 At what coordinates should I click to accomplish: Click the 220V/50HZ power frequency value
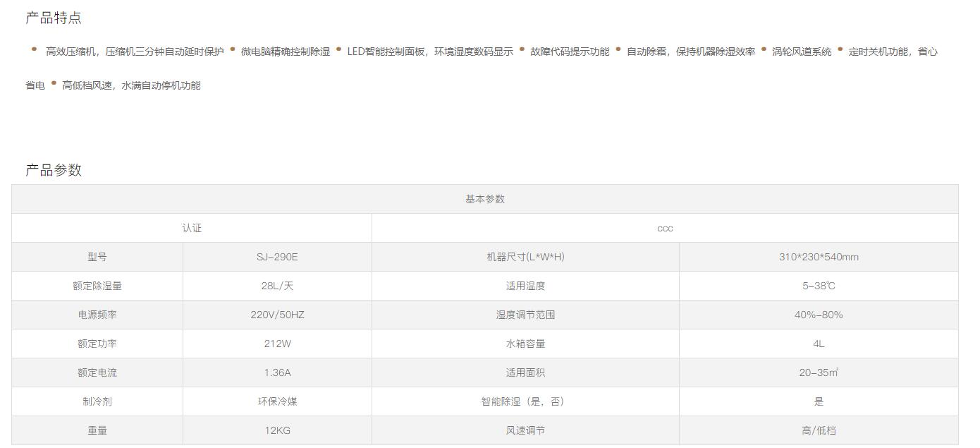(x=277, y=315)
